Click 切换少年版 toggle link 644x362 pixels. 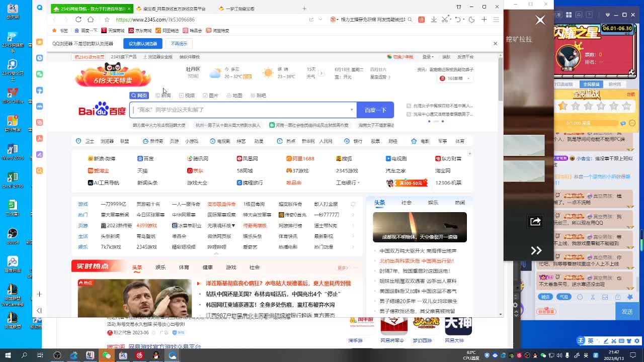pos(400,57)
